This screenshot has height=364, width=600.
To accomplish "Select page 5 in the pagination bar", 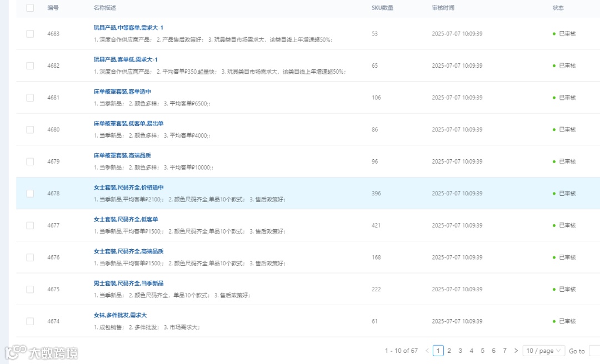I will coord(482,351).
